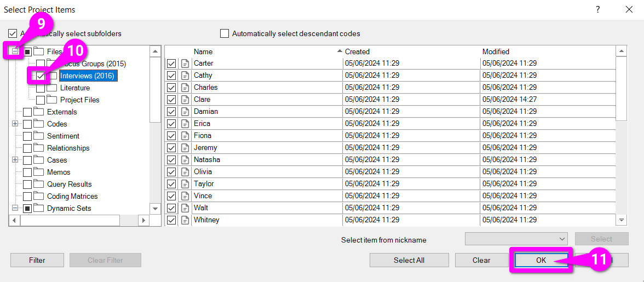Click the document icon next to Clare
Viewport: 644px width, 282px height.
point(185,100)
